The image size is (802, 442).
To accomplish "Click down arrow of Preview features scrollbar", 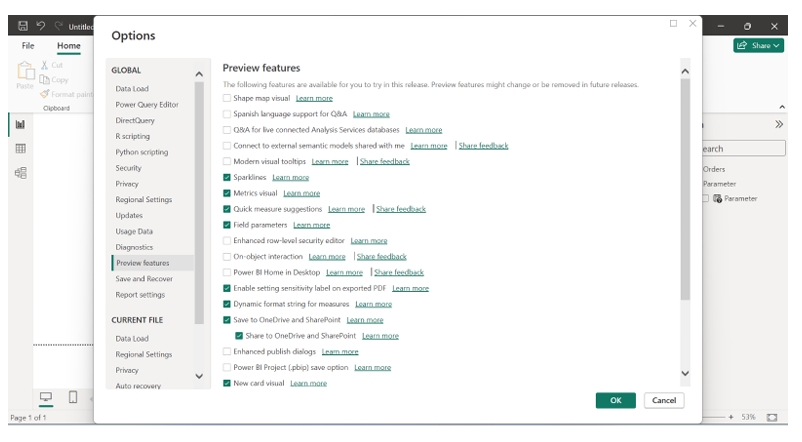I will [x=685, y=373].
